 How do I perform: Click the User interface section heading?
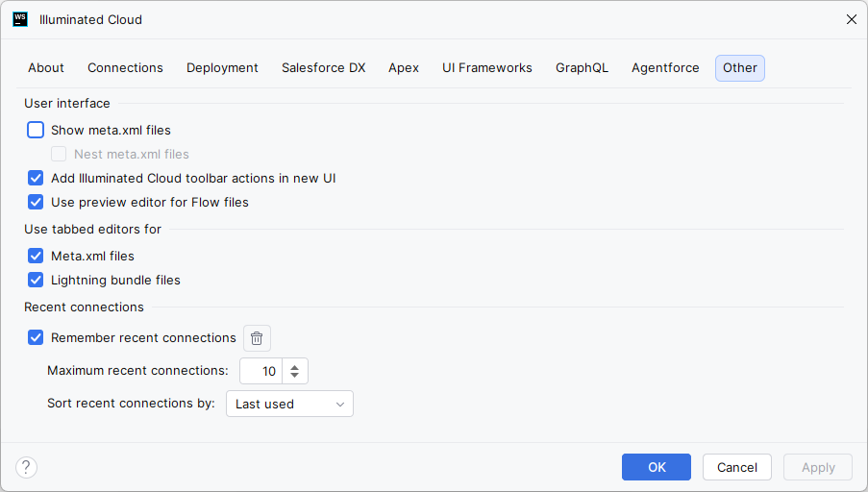(67, 104)
